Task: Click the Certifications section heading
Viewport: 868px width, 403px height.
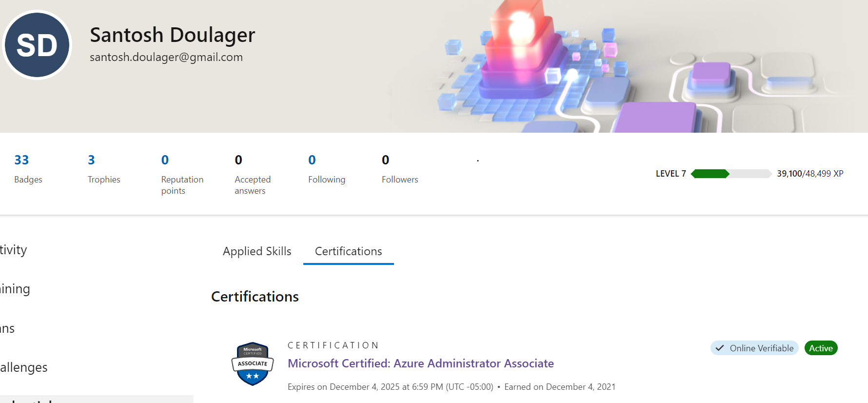Action: 255,297
